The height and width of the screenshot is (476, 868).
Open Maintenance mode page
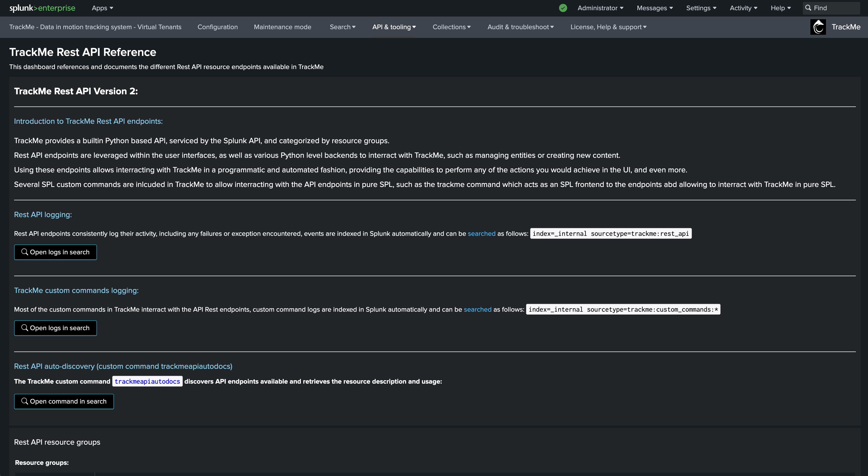tap(282, 27)
